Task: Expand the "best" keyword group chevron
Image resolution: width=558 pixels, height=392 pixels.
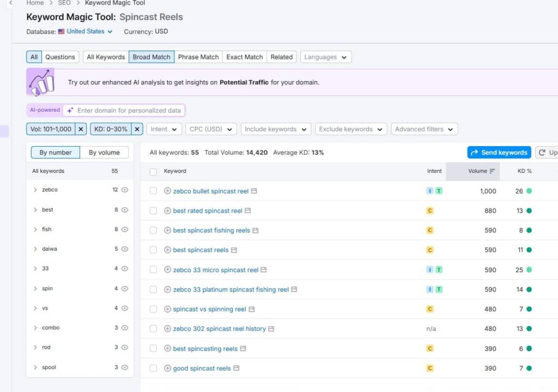Action: [x=37, y=209]
